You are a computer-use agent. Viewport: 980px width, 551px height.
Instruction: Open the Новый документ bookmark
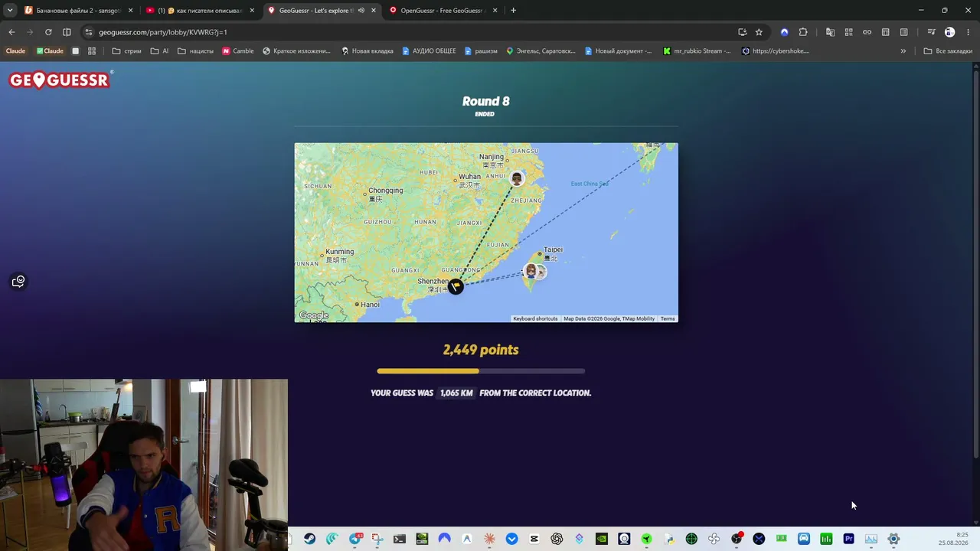618,51
